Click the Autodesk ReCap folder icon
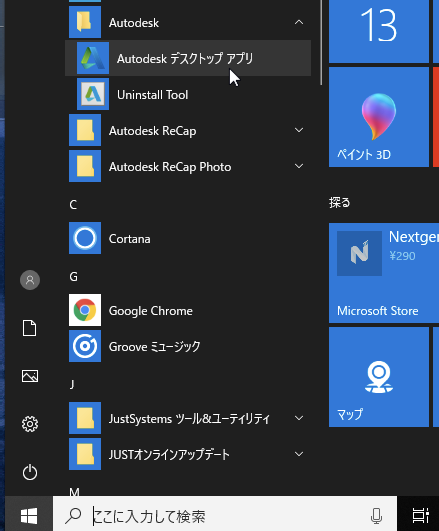Image resolution: width=439 pixels, height=531 pixels. [x=85, y=130]
